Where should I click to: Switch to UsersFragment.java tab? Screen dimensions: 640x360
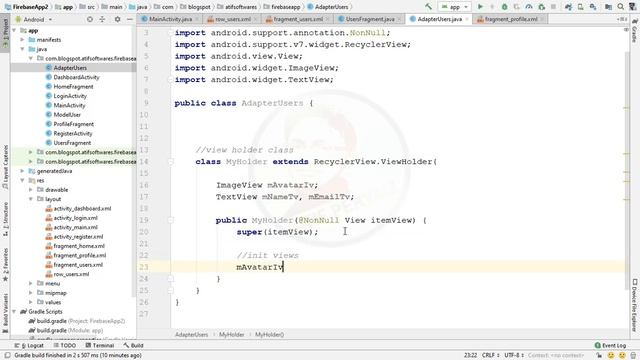(x=369, y=19)
